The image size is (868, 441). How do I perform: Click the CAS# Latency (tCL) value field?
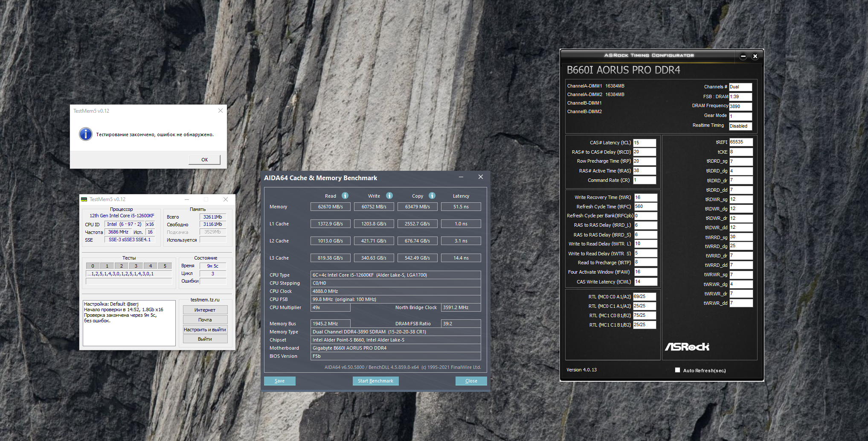click(x=644, y=143)
